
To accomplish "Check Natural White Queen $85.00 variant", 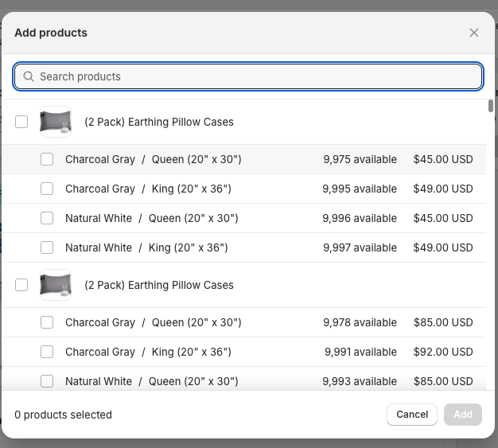I will coord(47,381).
